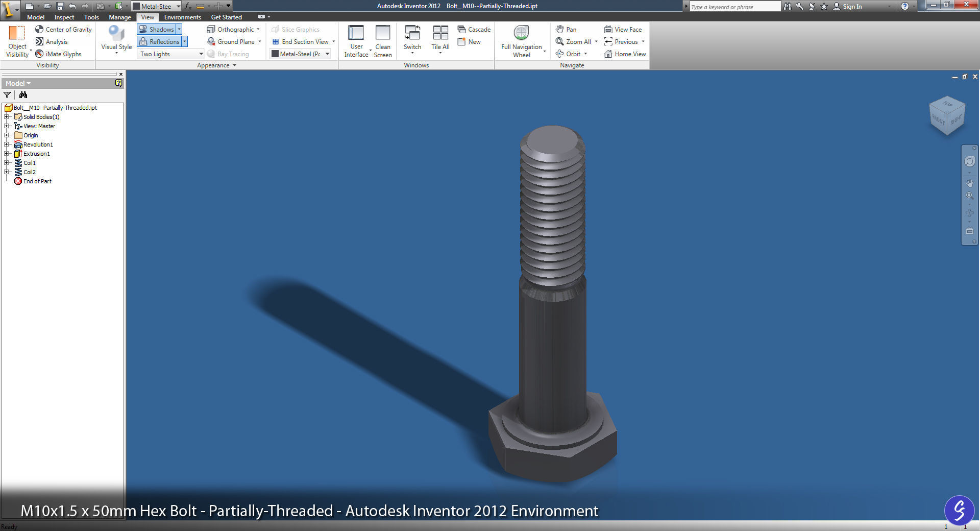
Task: Expand the Solid Bodies(1) node
Action: (7, 117)
